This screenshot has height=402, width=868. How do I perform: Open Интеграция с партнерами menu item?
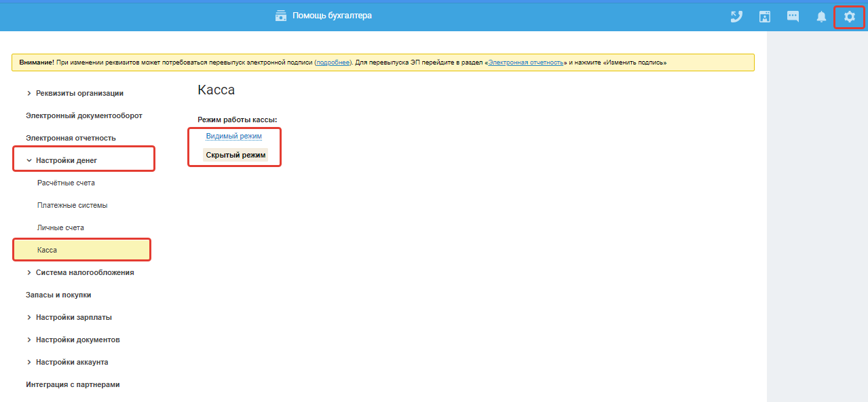coord(73,384)
